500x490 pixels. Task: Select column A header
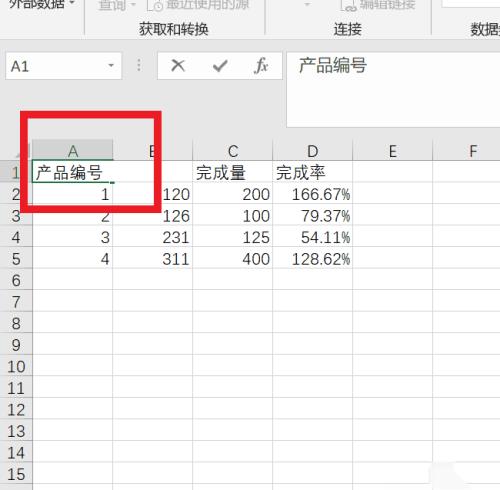click(x=73, y=151)
